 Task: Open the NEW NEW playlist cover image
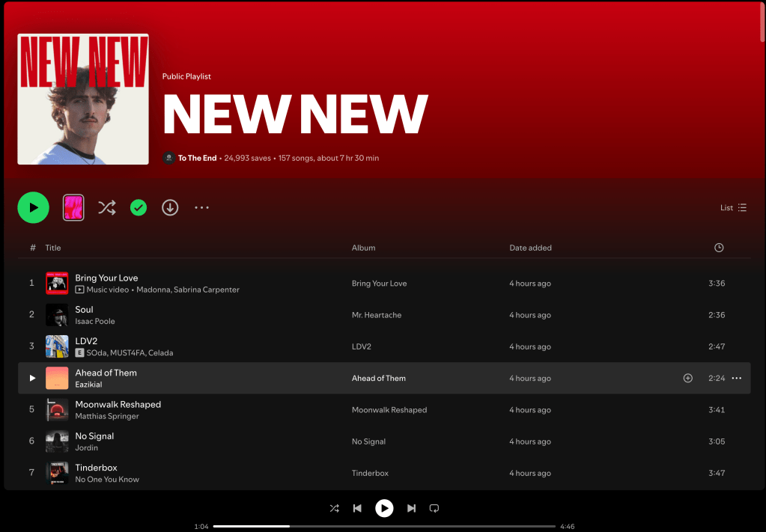click(x=83, y=99)
